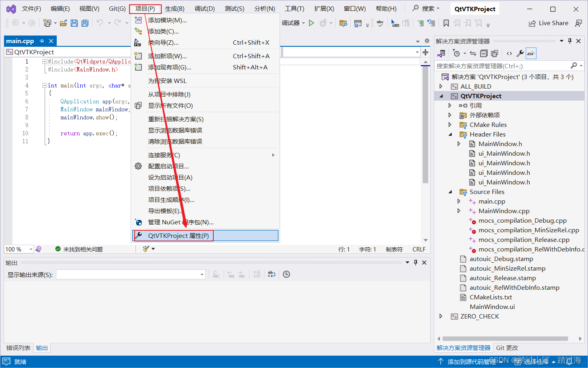Click the split editor icon
The width and height of the screenshot is (588, 368).
pyautogui.click(x=425, y=52)
